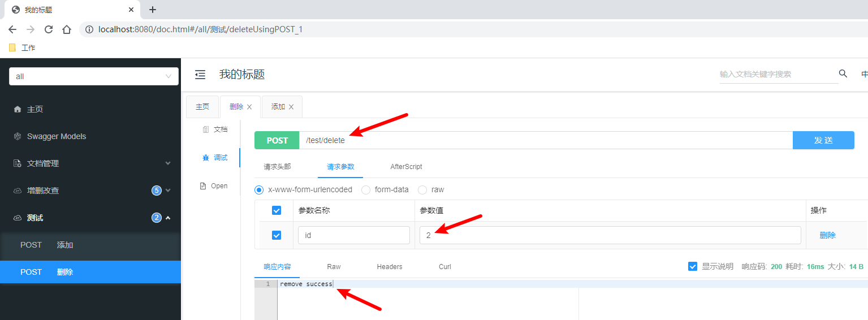This screenshot has width=868, height=320.
Task: Open POST 添加 sidebar entry
Action: [90, 245]
